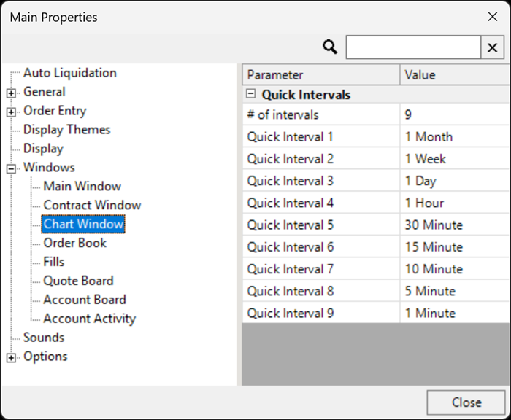511x420 pixels.
Task: Click the Close button
Action: [x=465, y=402]
